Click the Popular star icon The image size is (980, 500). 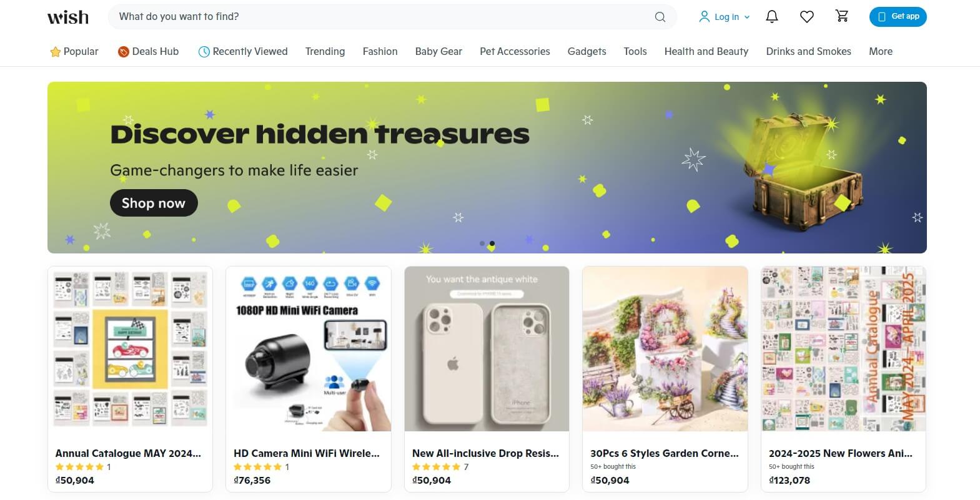55,52
